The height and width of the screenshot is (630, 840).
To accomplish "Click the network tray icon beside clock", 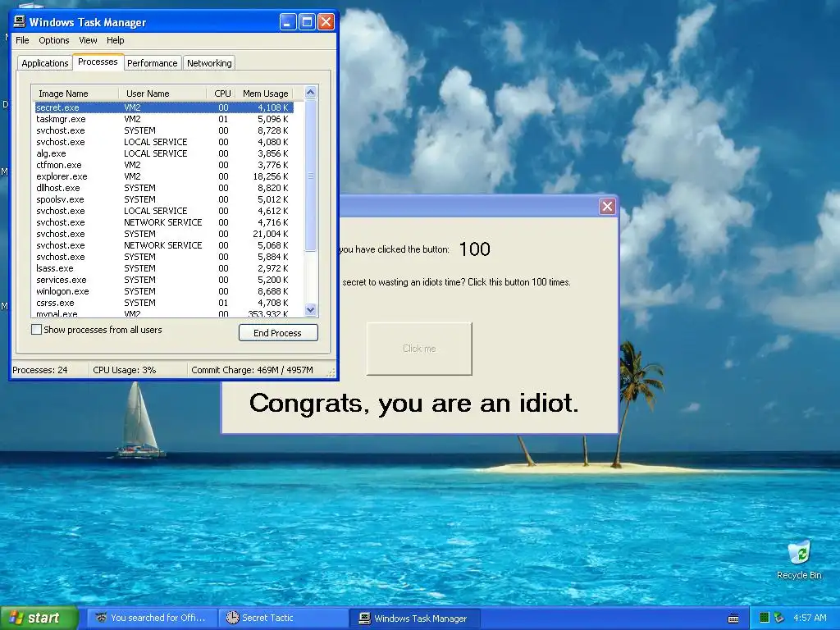I will [x=779, y=618].
